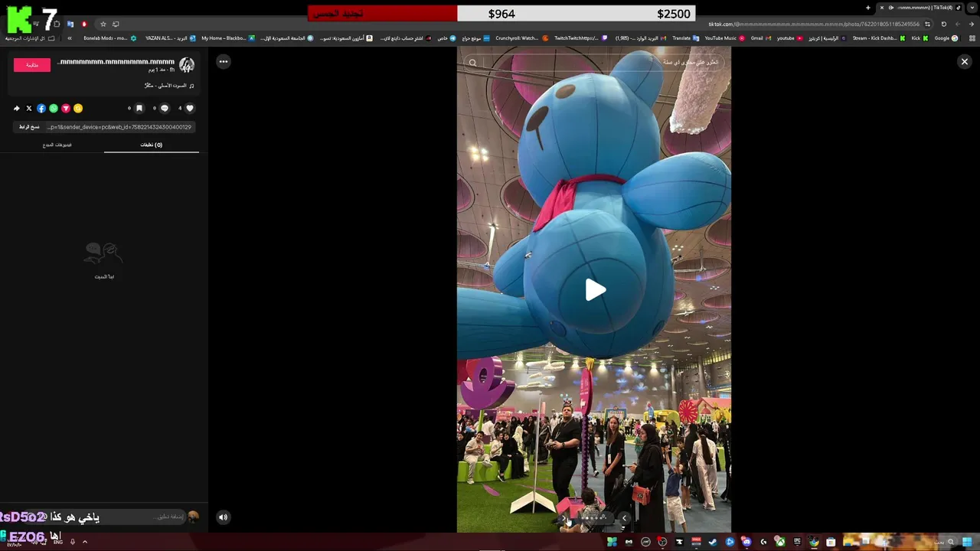Viewport: 980px width, 551px height.
Task: Click the ENG language indicator
Action: (x=57, y=542)
